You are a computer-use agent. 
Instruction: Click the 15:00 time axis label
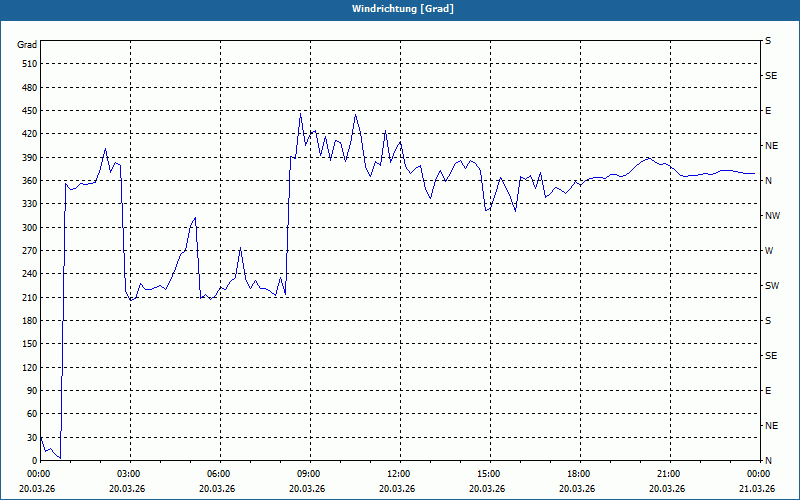tap(490, 474)
